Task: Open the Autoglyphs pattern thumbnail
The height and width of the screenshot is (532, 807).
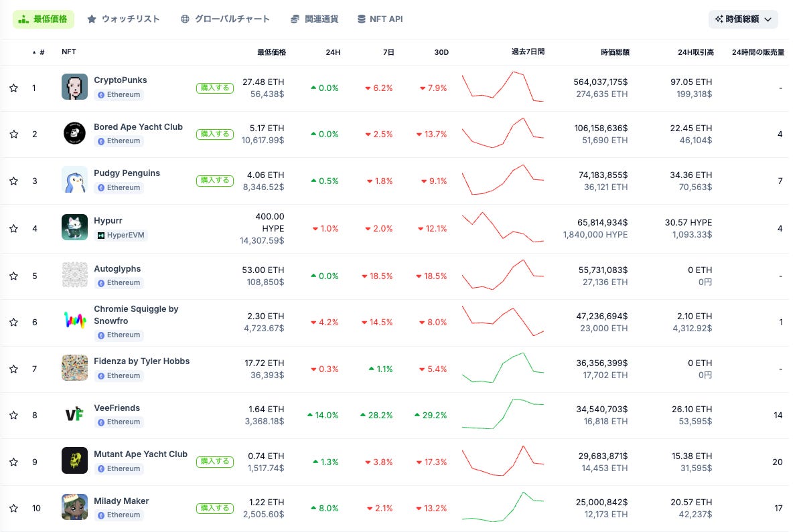Action: (74, 275)
